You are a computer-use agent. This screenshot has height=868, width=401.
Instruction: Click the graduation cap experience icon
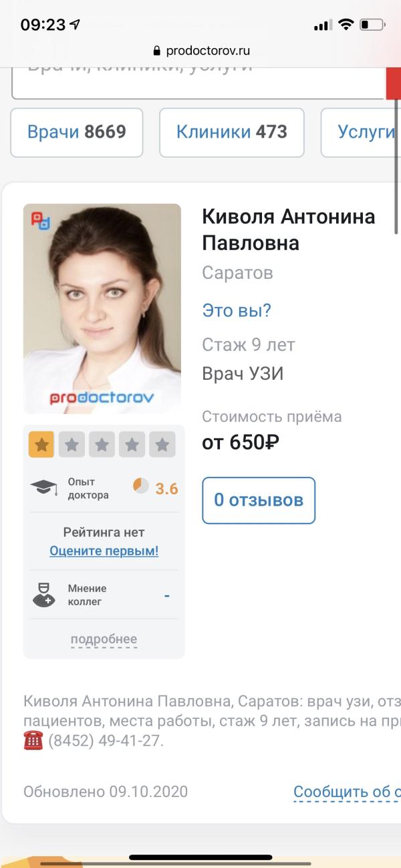44,487
